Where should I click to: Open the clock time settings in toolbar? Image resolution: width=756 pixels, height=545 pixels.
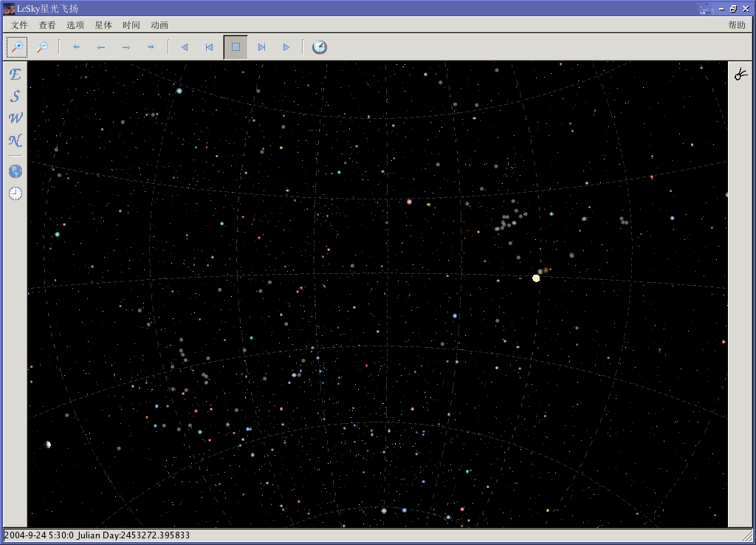[320, 47]
